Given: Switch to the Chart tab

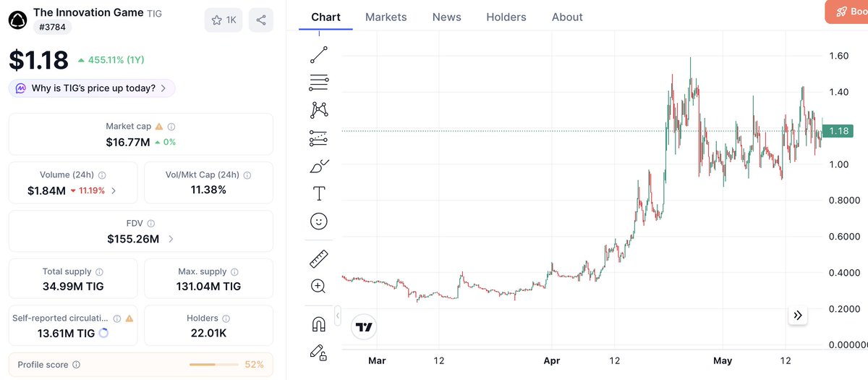Looking at the screenshot, I should tap(325, 17).
